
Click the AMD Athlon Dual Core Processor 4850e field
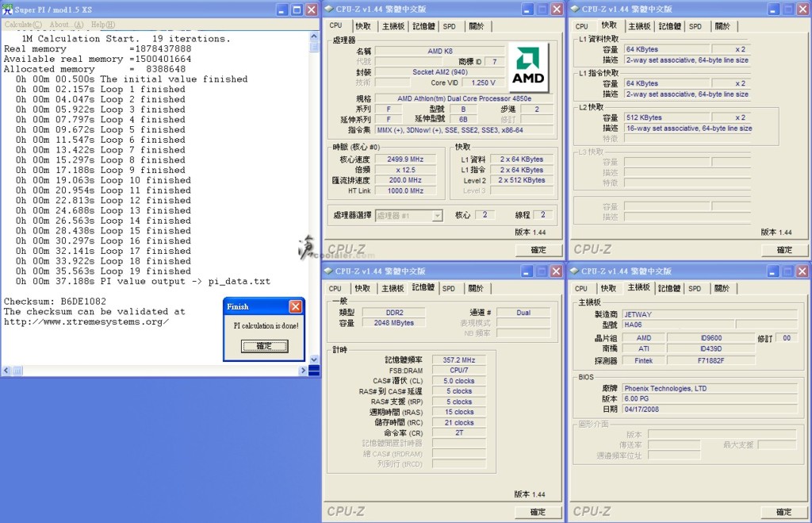coord(464,98)
